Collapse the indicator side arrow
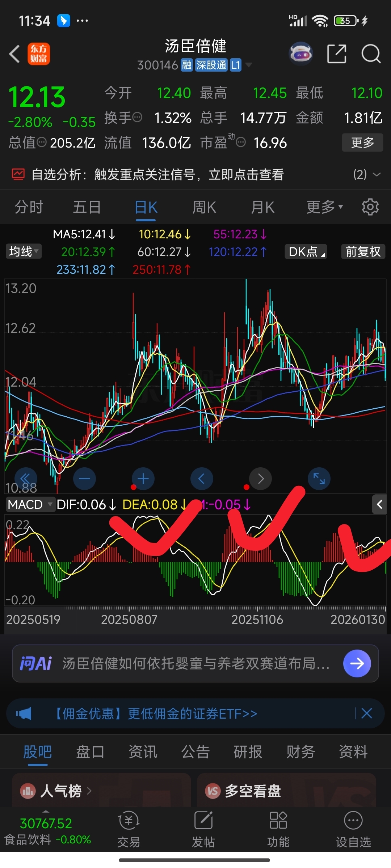This screenshot has height=868, width=391. coord(379,504)
